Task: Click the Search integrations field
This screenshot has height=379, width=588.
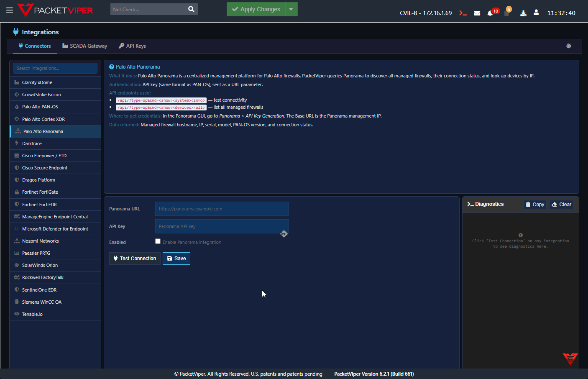Action: (x=55, y=68)
